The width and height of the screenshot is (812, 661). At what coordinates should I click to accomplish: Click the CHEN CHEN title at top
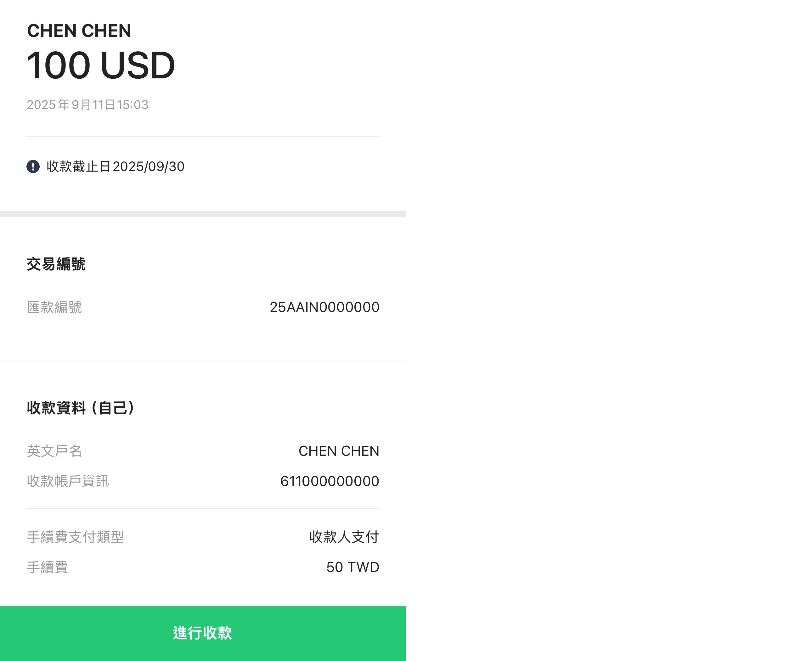tap(79, 31)
